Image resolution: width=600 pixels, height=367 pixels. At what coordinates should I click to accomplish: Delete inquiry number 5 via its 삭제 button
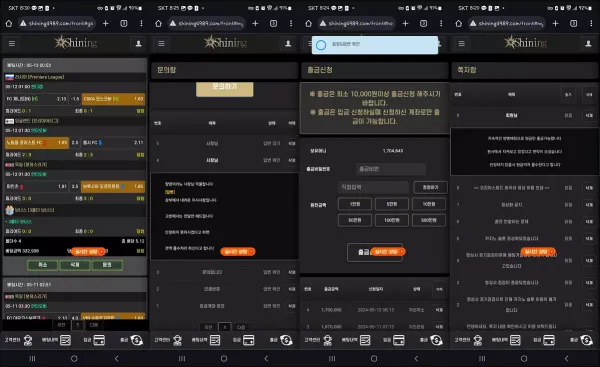pyautogui.click(x=292, y=144)
